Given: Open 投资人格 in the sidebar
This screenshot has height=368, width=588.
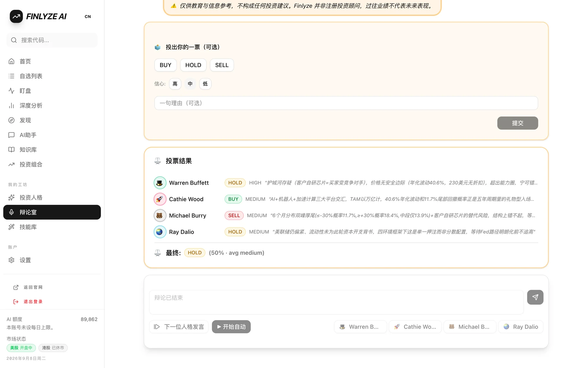Looking at the screenshot, I should point(52,197).
